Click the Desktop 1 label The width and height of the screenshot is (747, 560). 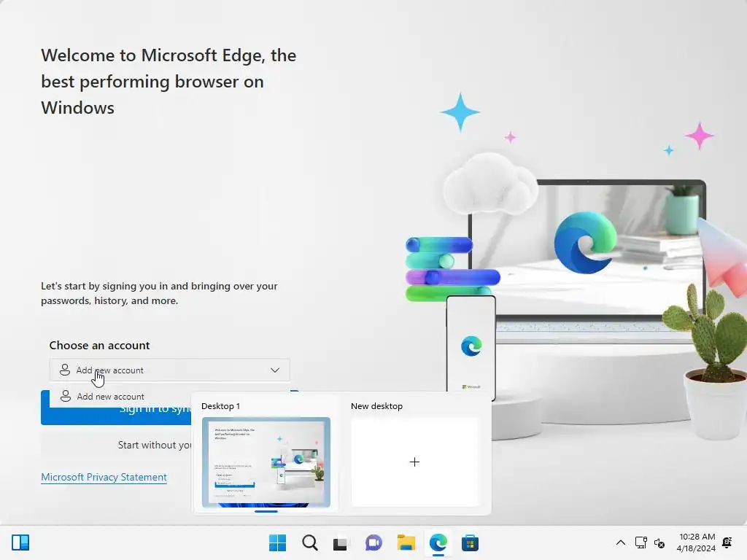pos(220,406)
